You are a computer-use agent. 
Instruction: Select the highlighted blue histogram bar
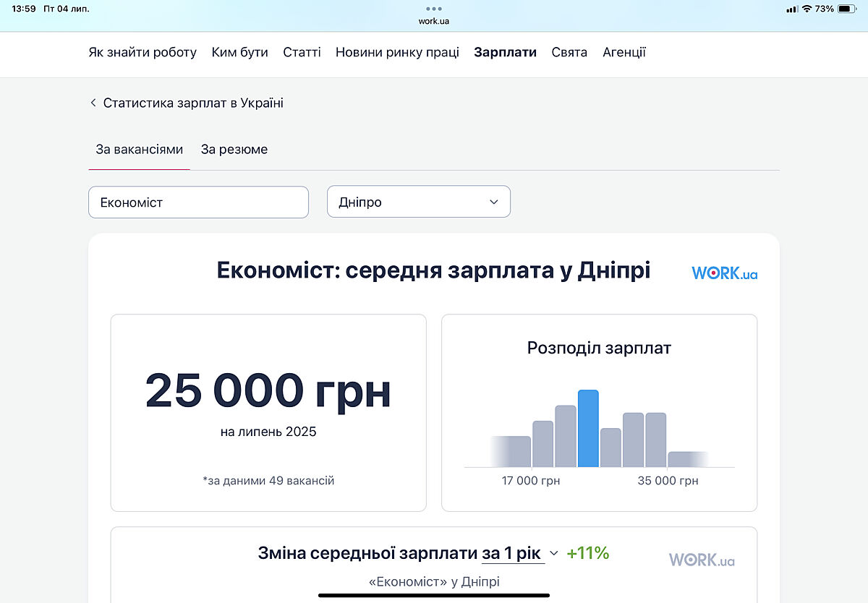tap(588, 428)
